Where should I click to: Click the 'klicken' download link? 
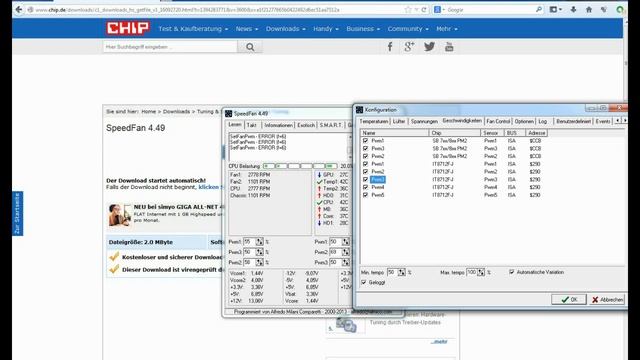point(209,187)
